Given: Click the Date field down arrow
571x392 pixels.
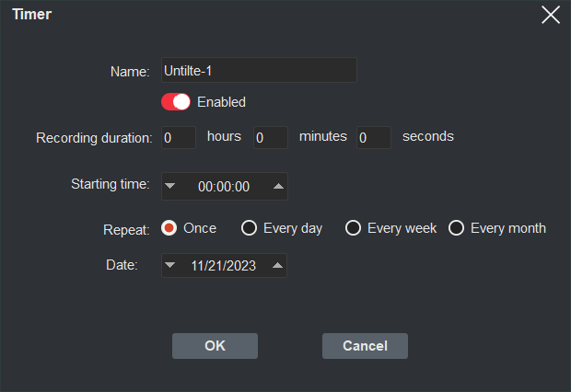Looking at the screenshot, I should pyautogui.click(x=169, y=265).
